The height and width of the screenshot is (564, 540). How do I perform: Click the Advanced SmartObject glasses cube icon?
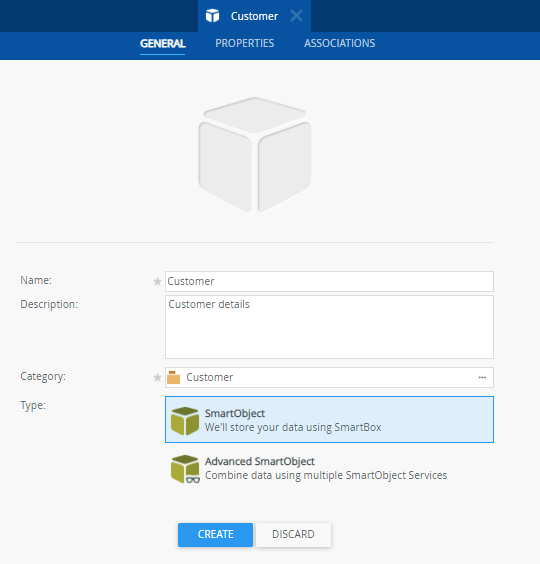(185, 469)
